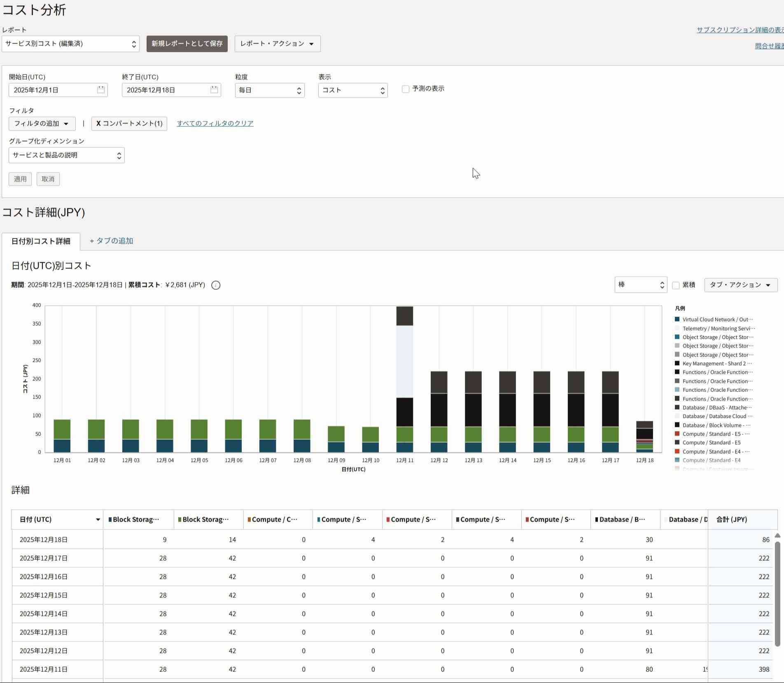Click the Virtual Cloud Network legend marker
This screenshot has height=683, width=784.
[x=677, y=319]
